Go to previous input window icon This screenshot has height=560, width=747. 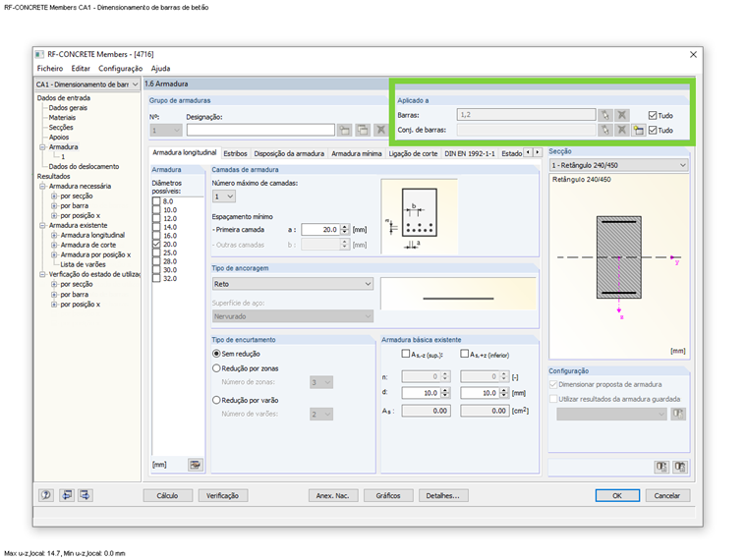point(67,495)
